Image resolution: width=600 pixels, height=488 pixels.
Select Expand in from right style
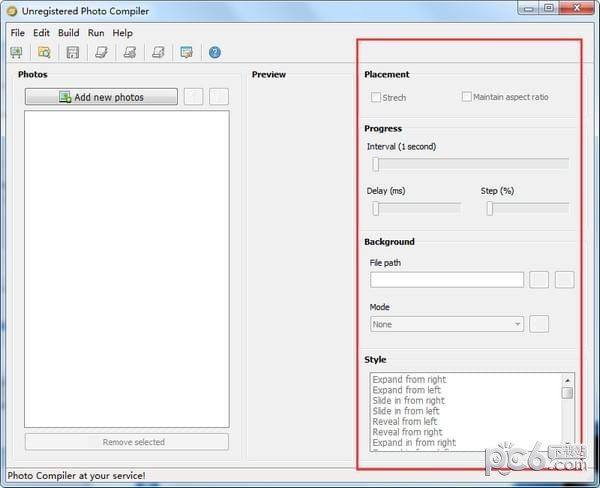coord(414,442)
